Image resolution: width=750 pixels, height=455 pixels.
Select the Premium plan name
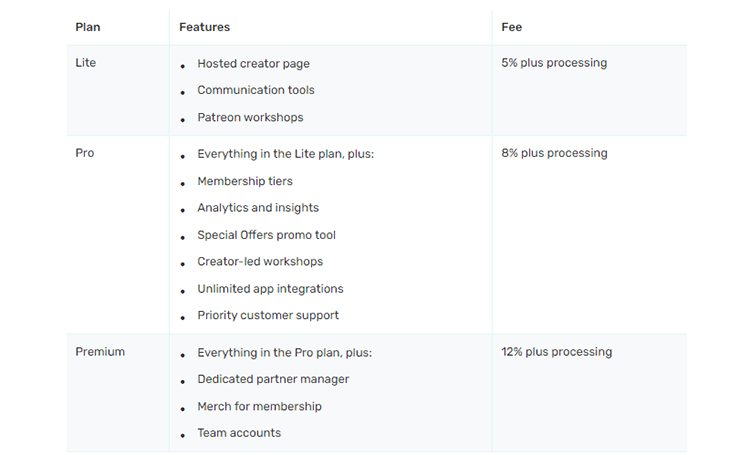point(100,352)
